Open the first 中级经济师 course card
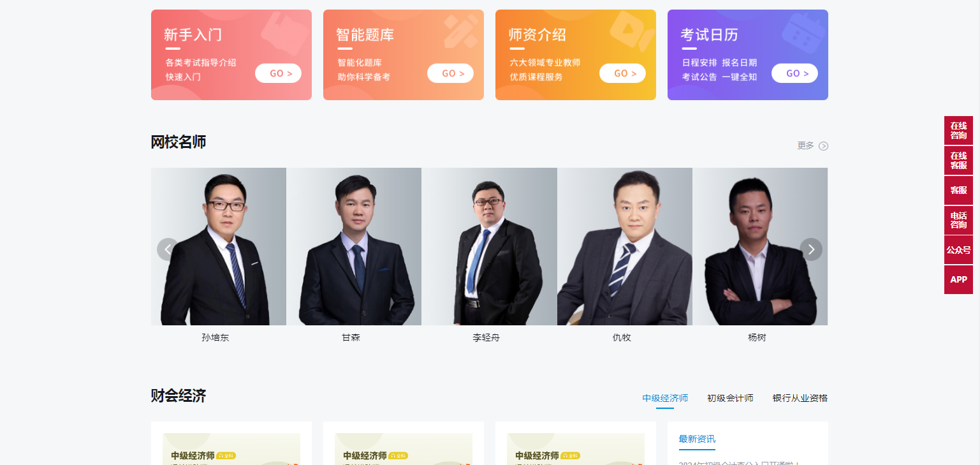The image size is (980, 465). click(231, 444)
